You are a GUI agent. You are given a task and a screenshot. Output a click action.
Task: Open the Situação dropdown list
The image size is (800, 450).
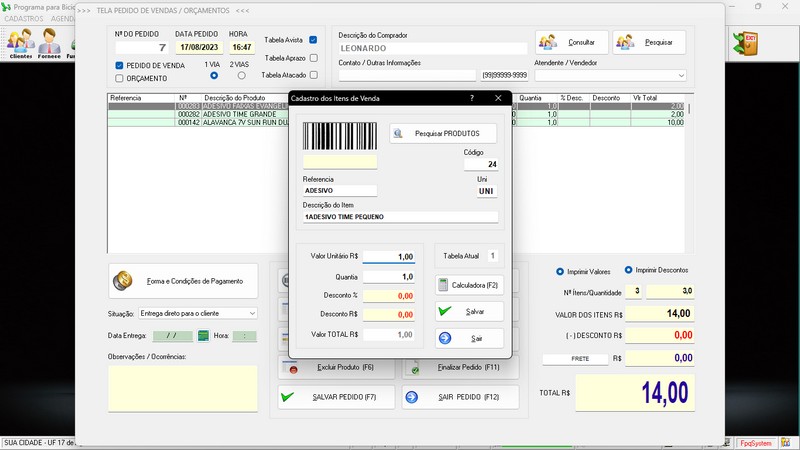click(x=250, y=313)
